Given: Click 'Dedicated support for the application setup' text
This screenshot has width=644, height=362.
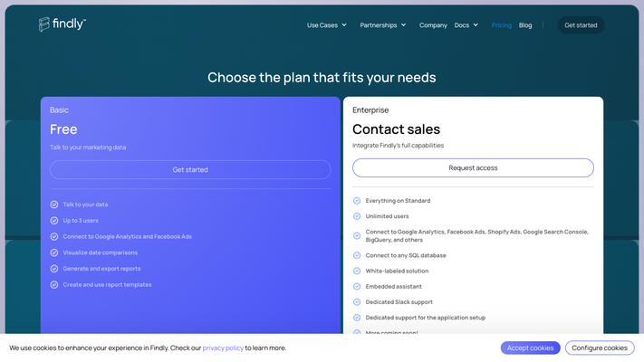Looking at the screenshot, I should 426,318.
